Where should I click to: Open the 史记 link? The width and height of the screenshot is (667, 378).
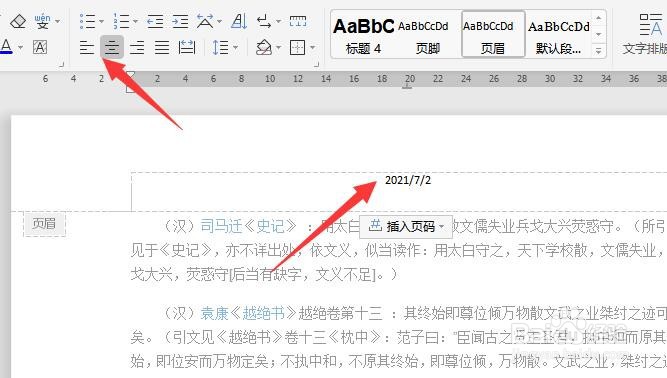271,226
